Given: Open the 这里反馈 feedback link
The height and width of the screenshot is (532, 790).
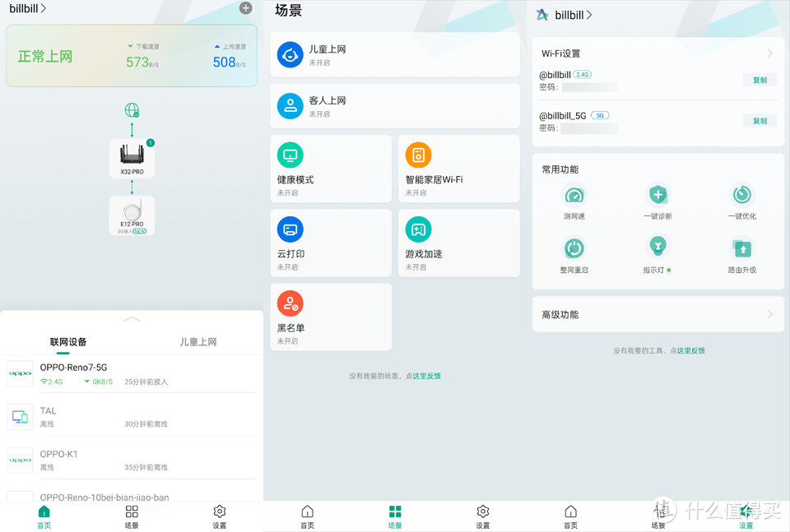Looking at the screenshot, I should click(425, 375).
